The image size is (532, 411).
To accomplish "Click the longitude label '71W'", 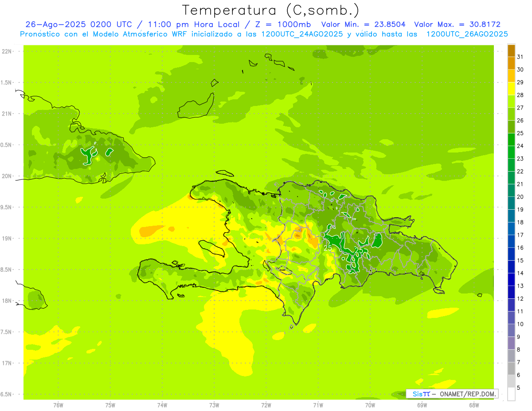I will 318,405.
